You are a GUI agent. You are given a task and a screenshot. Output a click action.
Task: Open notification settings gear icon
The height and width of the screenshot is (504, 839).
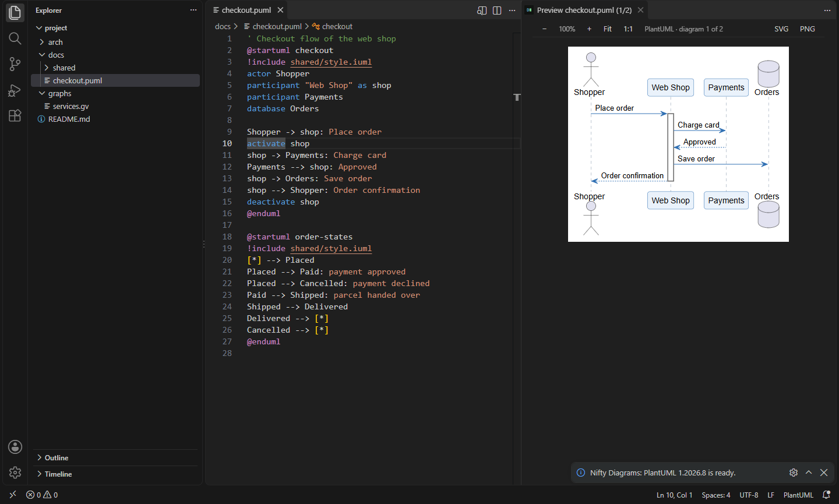(794, 473)
